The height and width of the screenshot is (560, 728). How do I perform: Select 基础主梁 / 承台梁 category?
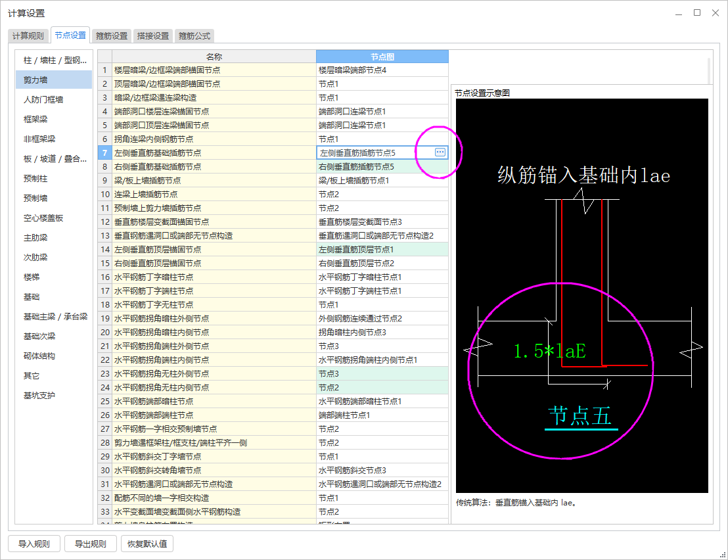click(x=55, y=316)
